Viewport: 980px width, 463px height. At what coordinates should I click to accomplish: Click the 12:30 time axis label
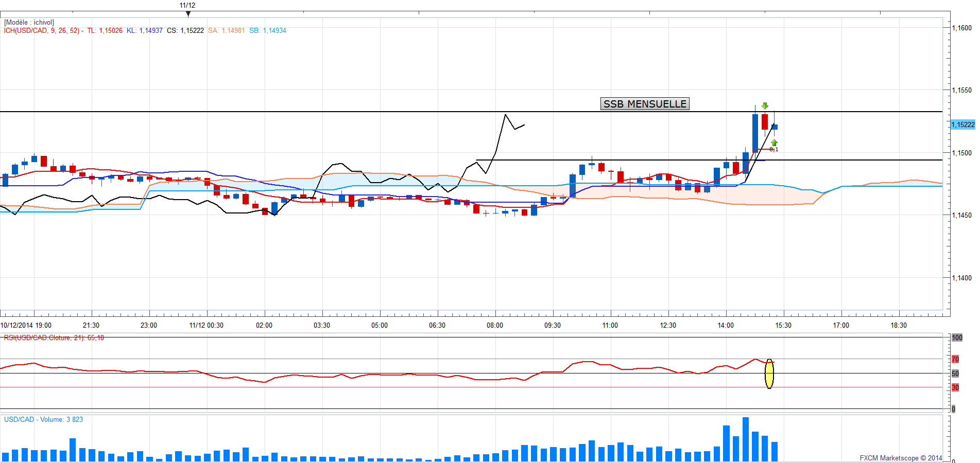point(668,325)
